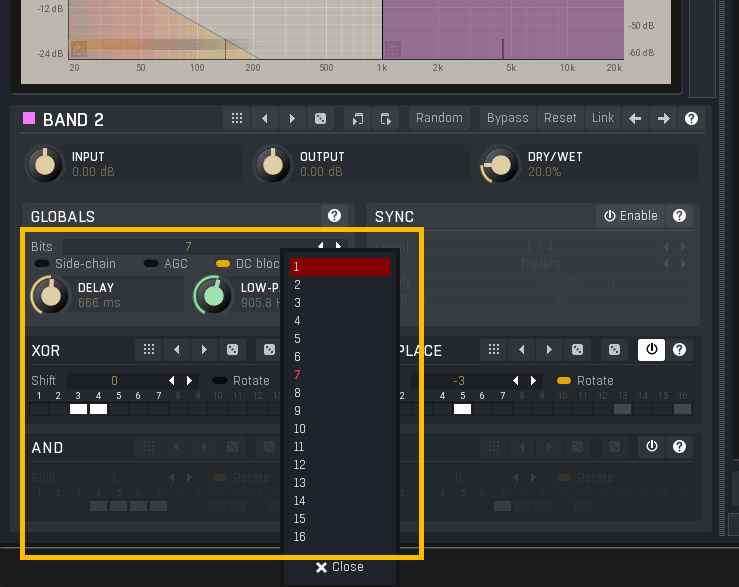Increase the XOR Shift value
Screen dimensions: 739x587
point(189,380)
